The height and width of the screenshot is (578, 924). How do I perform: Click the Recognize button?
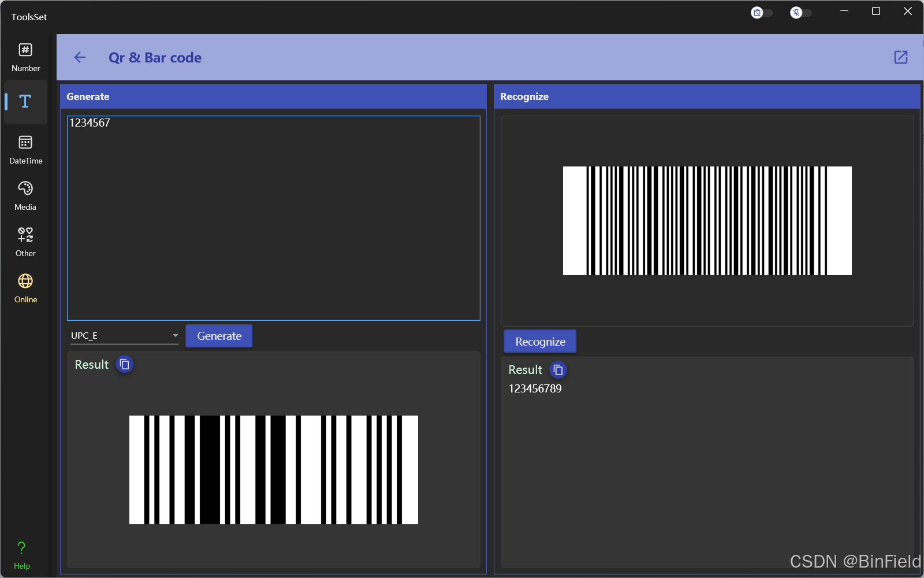(540, 342)
